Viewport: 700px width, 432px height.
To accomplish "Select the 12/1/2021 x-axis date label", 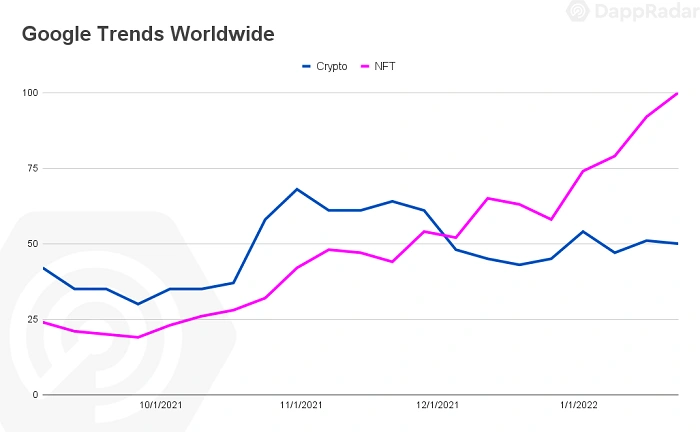I will point(438,405).
